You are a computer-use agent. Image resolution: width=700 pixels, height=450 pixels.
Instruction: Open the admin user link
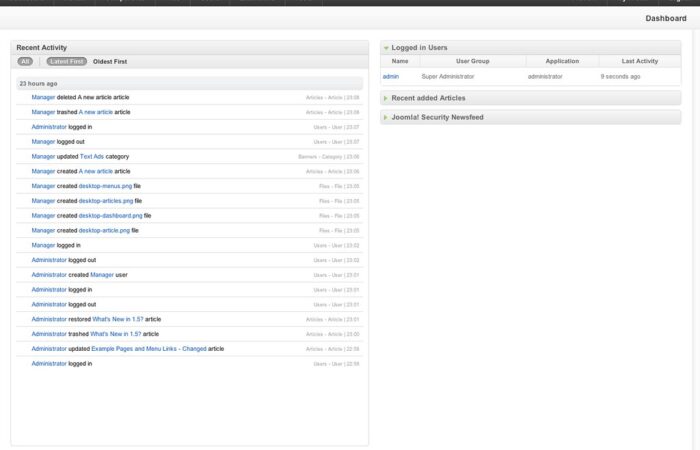click(390, 76)
